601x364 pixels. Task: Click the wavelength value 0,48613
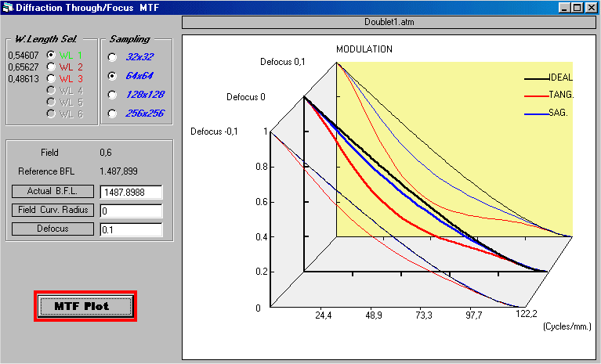(24, 79)
